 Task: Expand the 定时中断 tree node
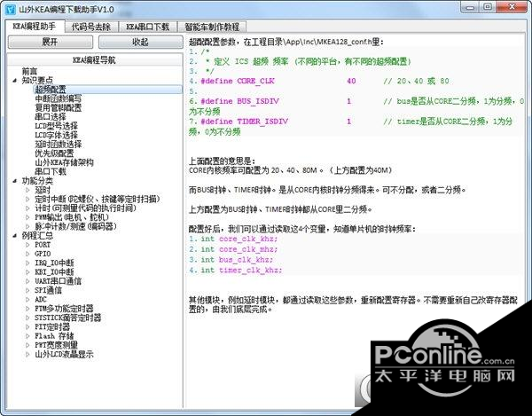click(x=27, y=200)
